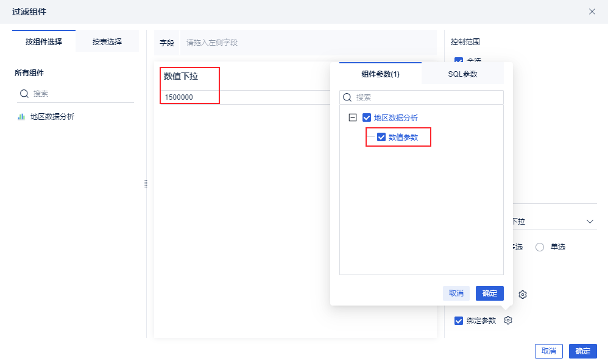Select the 按组件选择 tab
This screenshot has width=608, height=364.
(x=44, y=42)
